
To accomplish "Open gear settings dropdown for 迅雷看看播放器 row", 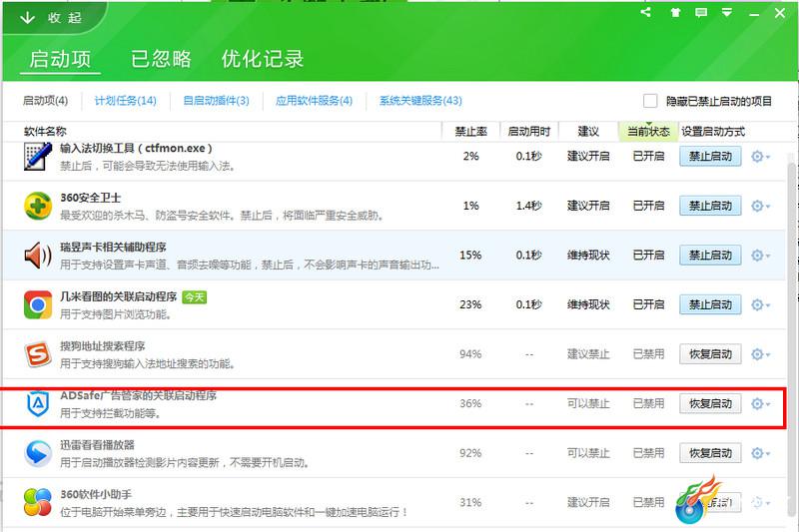I will click(x=760, y=452).
